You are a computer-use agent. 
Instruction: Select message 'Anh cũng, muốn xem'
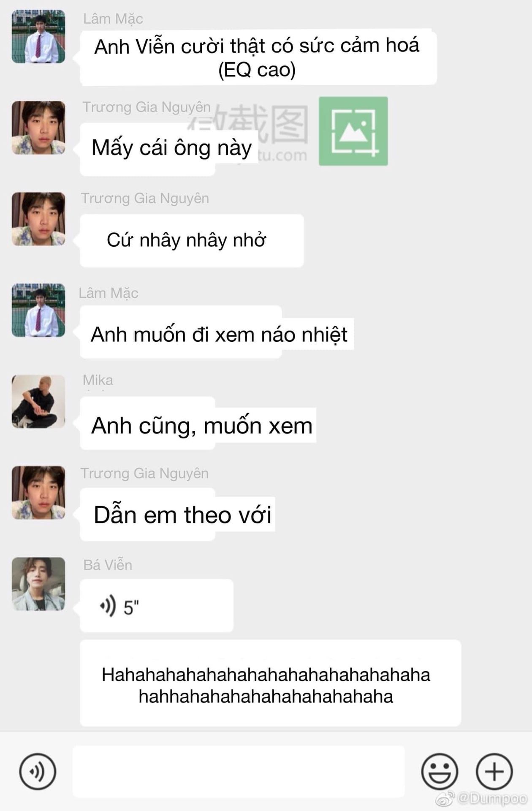tap(198, 423)
